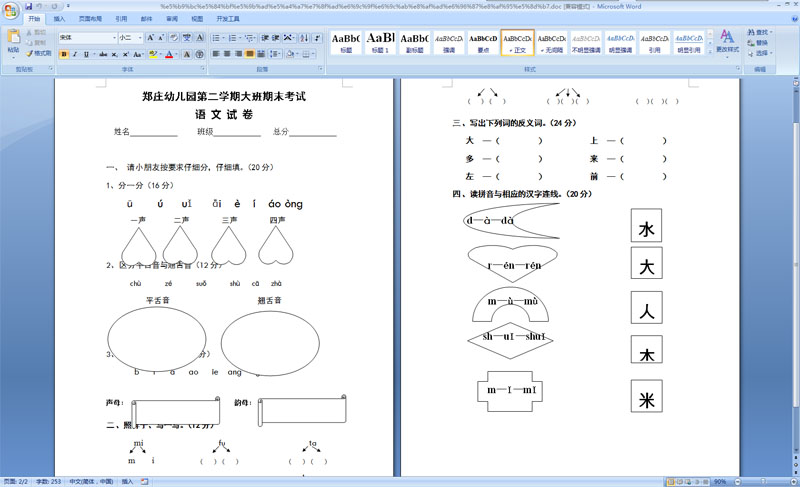800x487 pixels.
Task: Click the Find binoculars button
Action: pos(759,32)
